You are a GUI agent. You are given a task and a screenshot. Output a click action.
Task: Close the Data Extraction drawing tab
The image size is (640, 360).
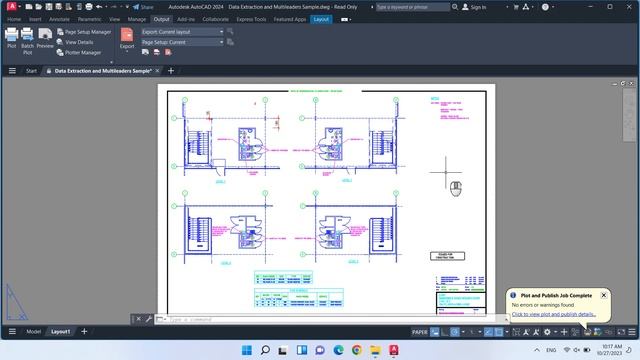pos(157,71)
